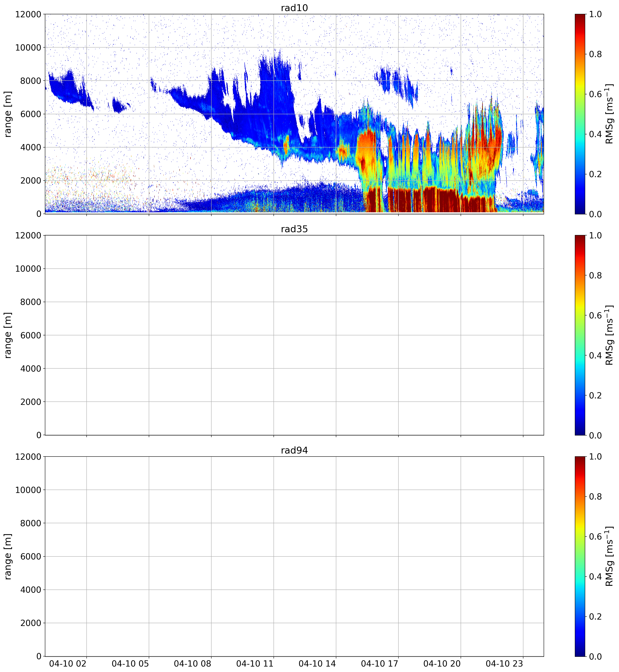The image size is (619, 672).
Task: Click the rad94 y-axis range label
Action: point(8,556)
